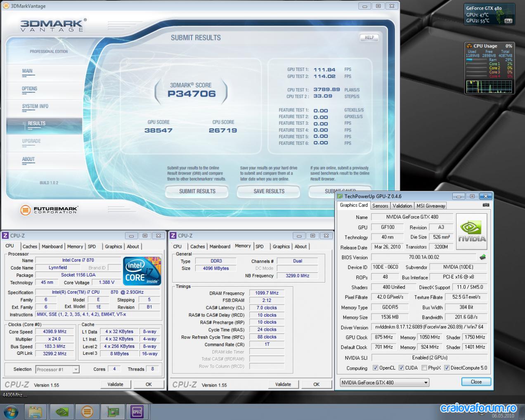Open the 3DMark Vantage taskbar icon

87,412
